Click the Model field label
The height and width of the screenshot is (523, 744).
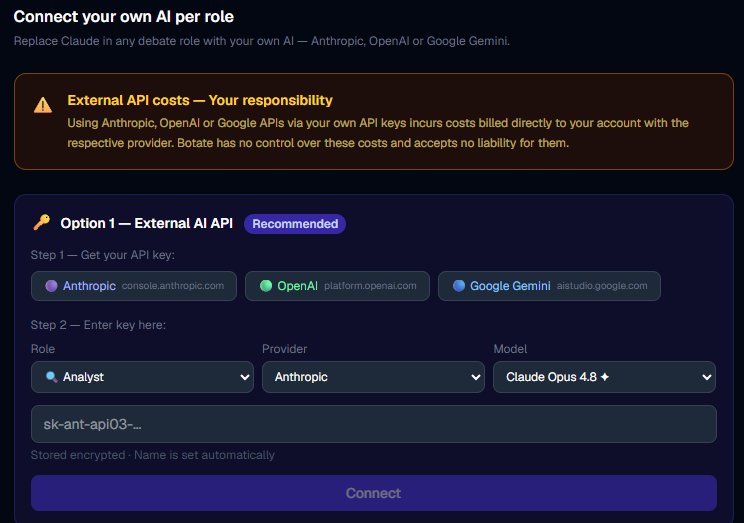point(511,349)
